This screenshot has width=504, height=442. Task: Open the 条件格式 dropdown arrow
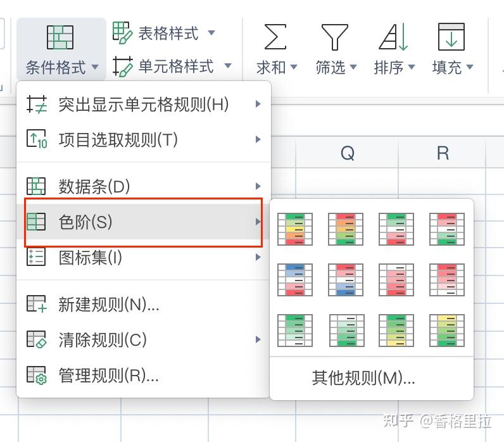95,67
